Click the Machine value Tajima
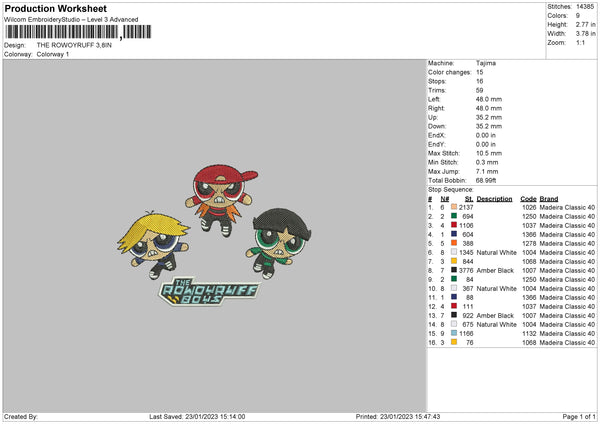The width and height of the screenshot is (600, 424). [x=486, y=63]
